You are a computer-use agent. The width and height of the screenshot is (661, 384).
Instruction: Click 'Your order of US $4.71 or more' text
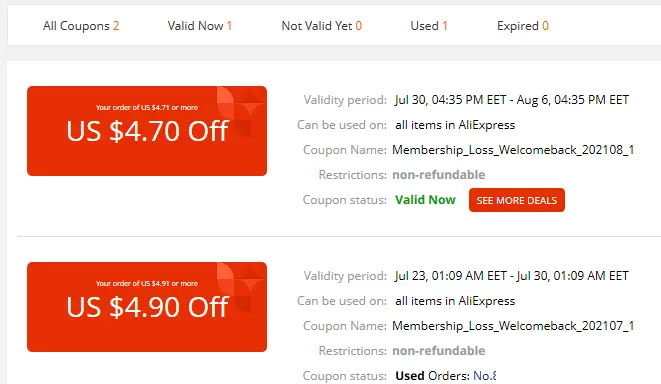pyautogui.click(x=147, y=107)
